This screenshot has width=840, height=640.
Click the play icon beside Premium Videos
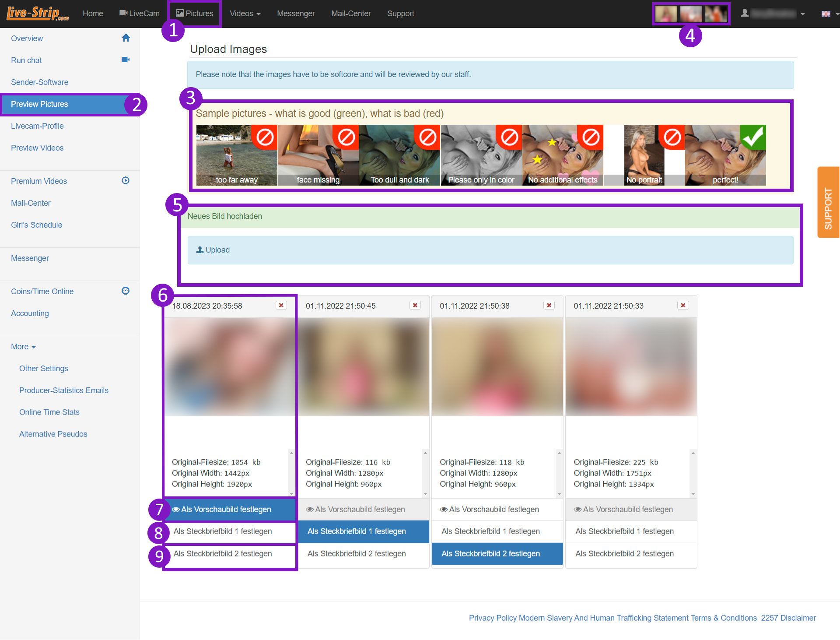[x=126, y=181]
